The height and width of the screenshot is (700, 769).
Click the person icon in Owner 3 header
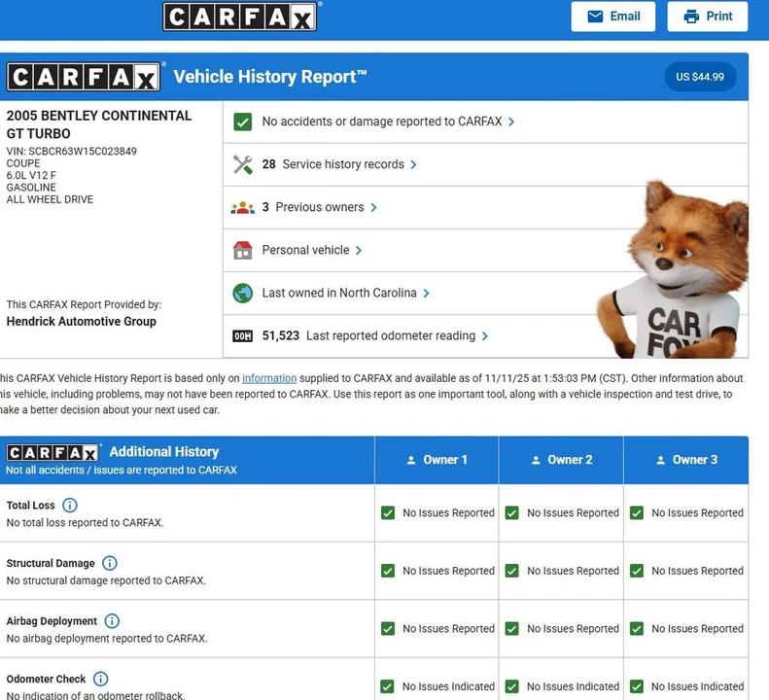point(661,460)
